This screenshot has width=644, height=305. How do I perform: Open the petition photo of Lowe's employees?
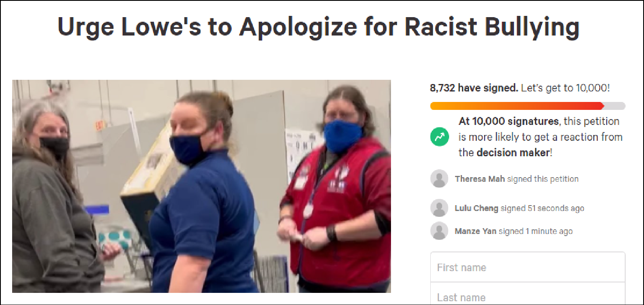pos(202,186)
